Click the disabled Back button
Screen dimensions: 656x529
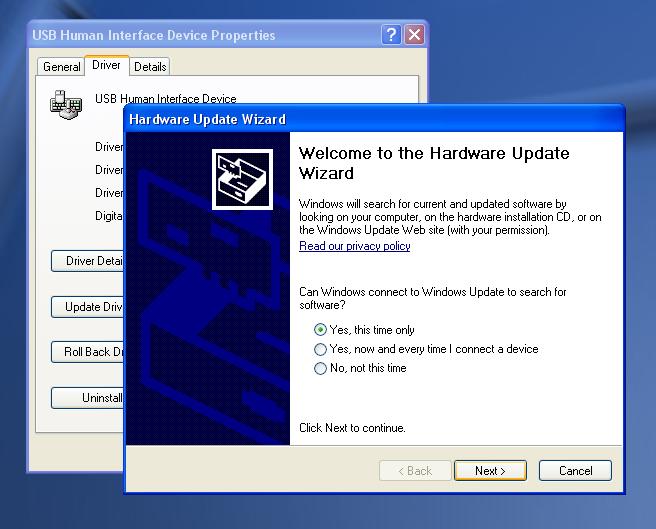[415, 471]
